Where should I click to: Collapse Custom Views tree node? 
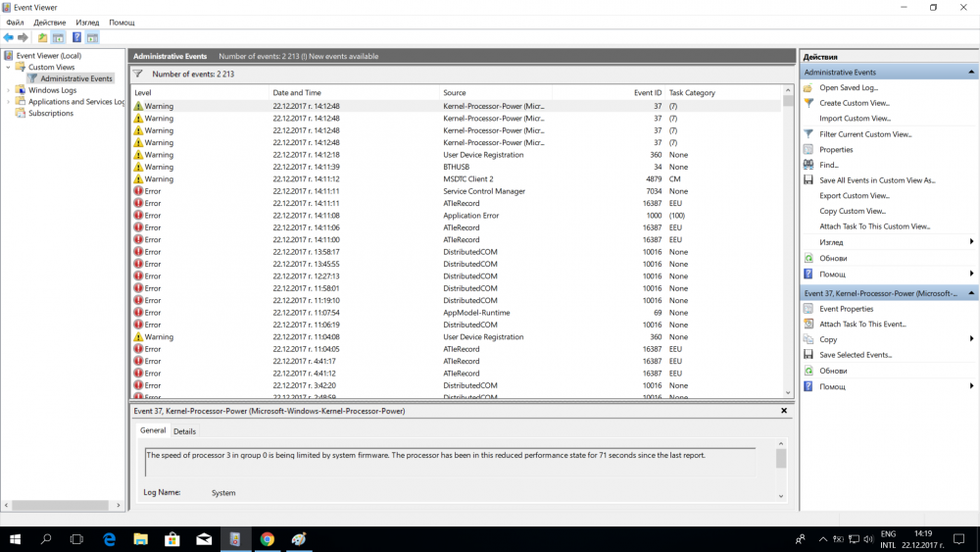(x=8, y=67)
